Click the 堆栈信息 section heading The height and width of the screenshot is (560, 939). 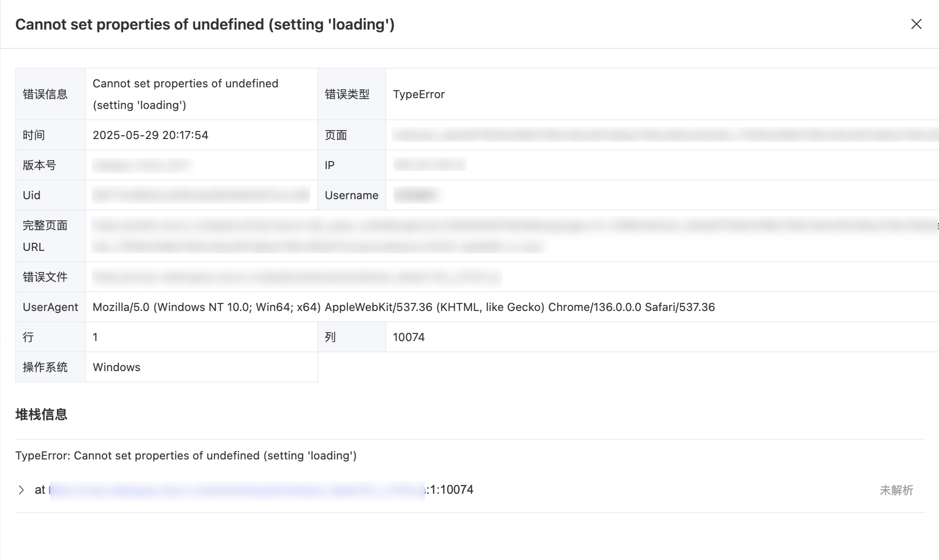[x=41, y=414]
